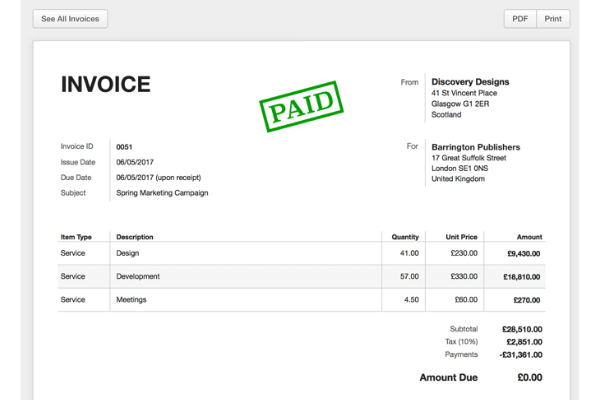This screenshot has width=600, height=400.
Task: Click tax value £2,851.00
Action: [525, 342]
